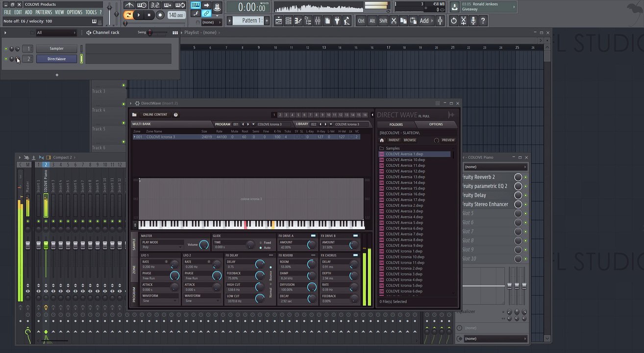Click the Shift modifier button
The image size is (644, 353).
383,21
